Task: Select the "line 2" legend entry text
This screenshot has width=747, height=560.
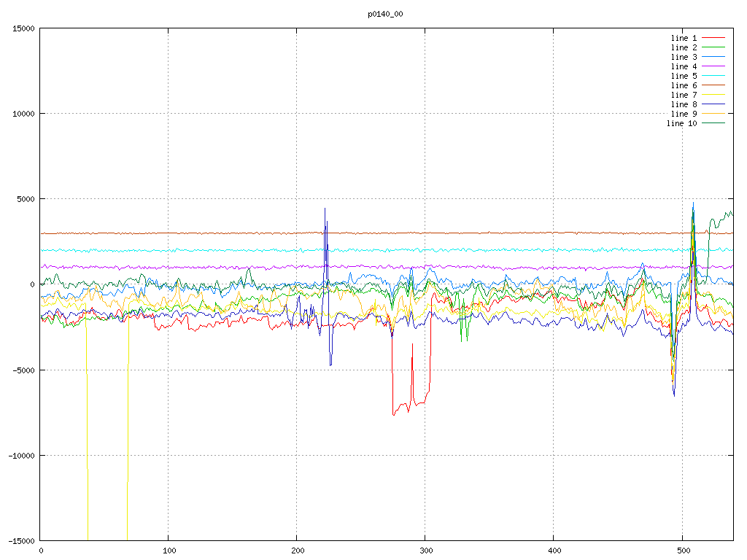Action: pos(684,47)
